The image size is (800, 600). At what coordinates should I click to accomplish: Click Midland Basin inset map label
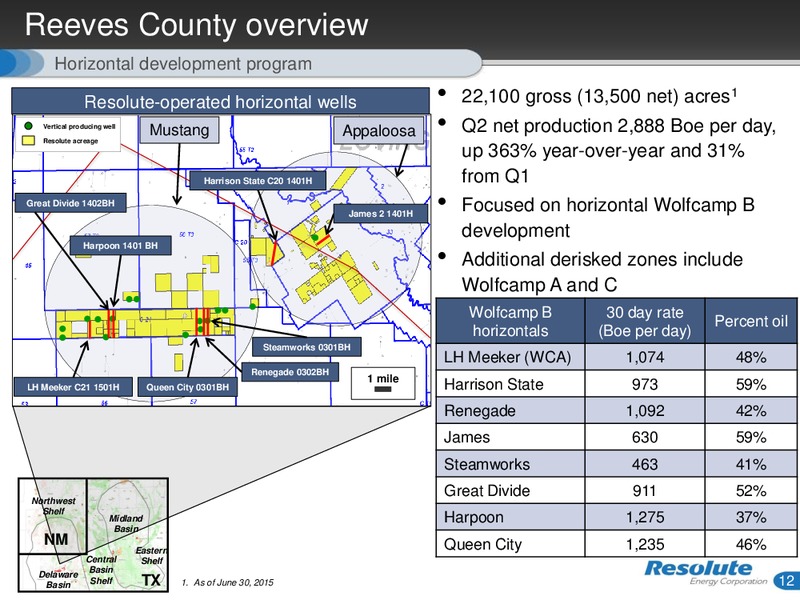click(126, 523)
